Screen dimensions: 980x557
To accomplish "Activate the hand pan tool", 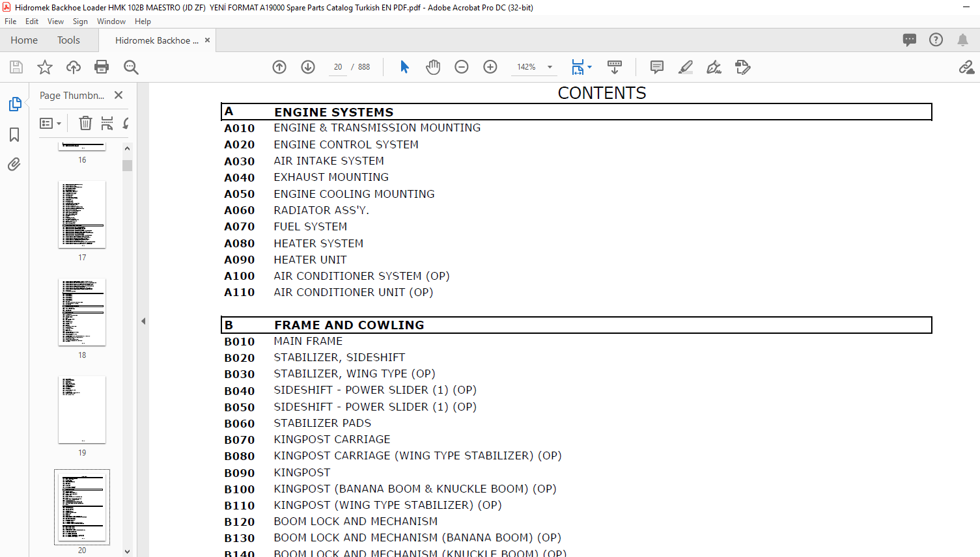I will tap(433, 67).
